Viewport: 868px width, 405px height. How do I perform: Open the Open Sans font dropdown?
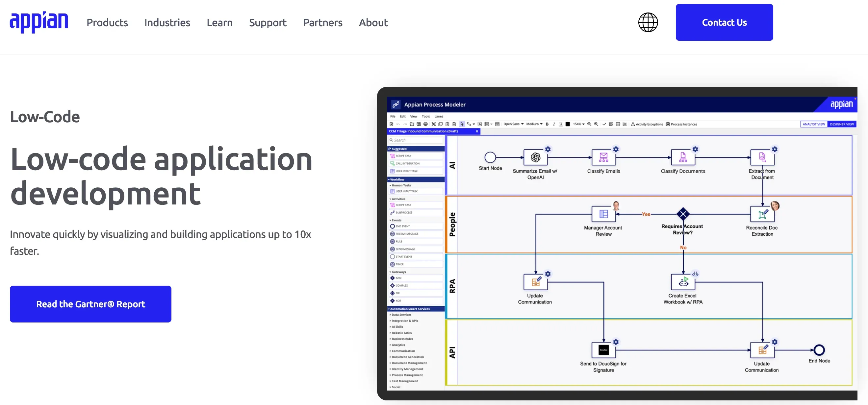514,124
